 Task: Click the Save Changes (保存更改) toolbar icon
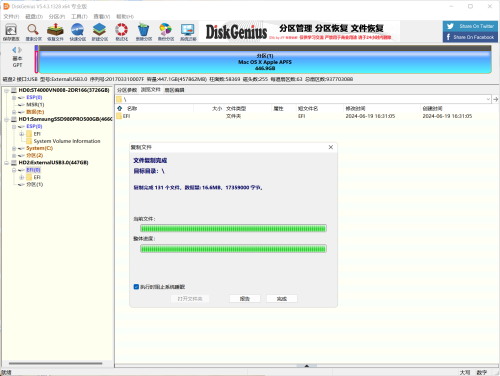11,32
